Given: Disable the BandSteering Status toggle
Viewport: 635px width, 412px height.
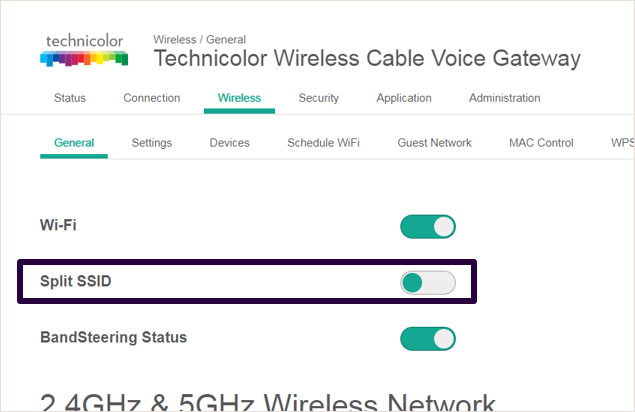Looking at the screenshot, I should (x=428, y=339).
